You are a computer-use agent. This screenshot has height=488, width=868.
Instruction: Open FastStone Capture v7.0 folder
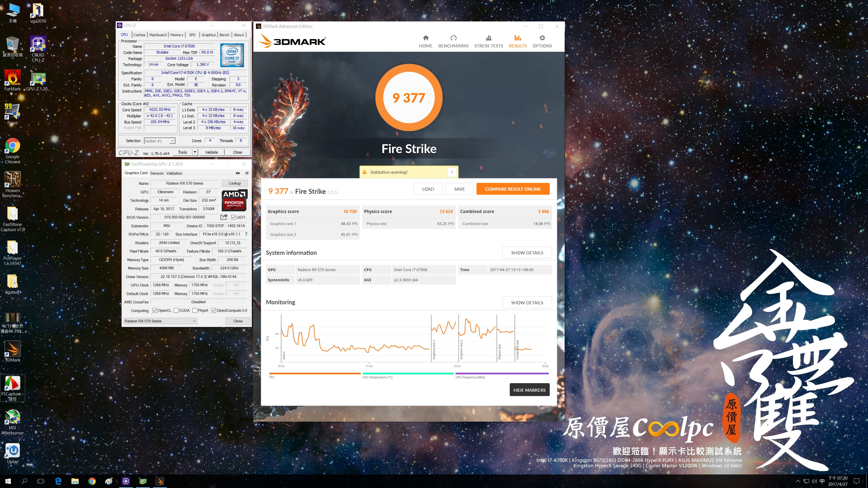(x=12, y=218)
